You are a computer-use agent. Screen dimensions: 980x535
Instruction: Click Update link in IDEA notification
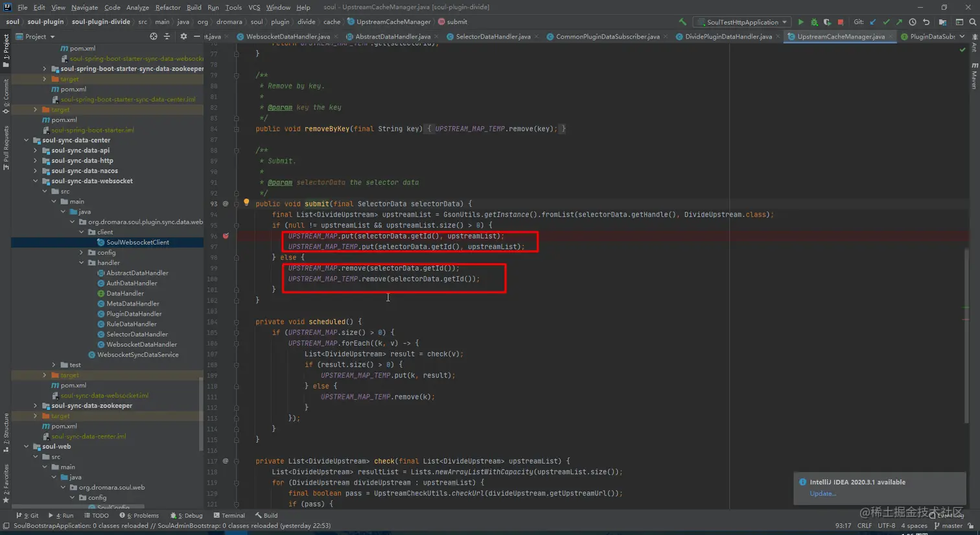[x=822, y=493]
